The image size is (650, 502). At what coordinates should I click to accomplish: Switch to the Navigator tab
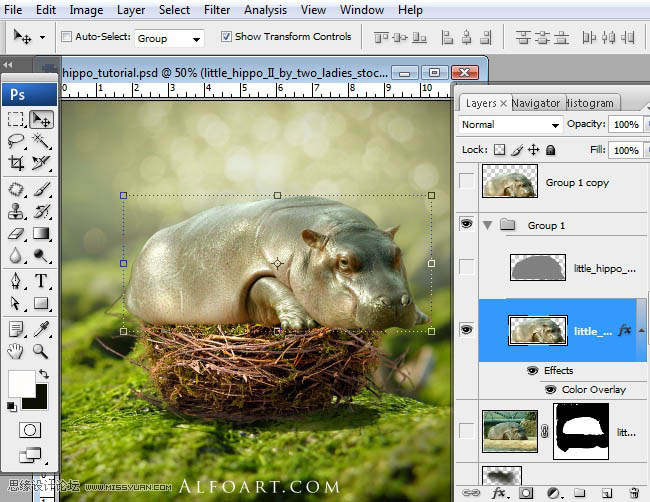535,103
